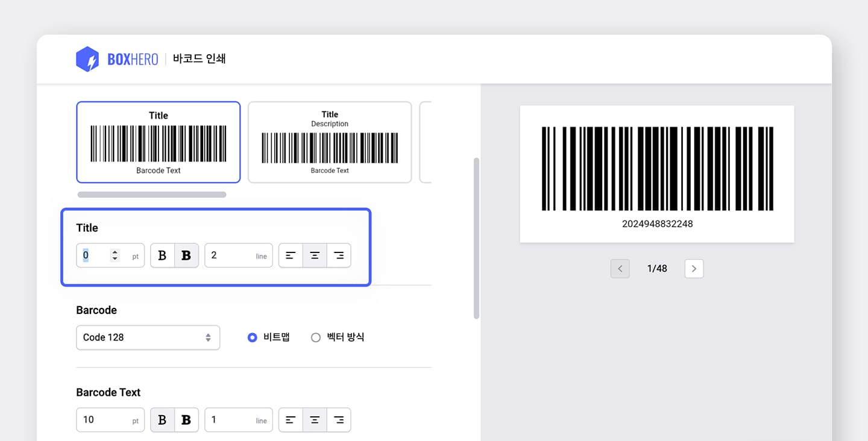868x441 pixels.
Task: Click the vertical settings panel scrollbar
Action: click(x=476, y=239)
